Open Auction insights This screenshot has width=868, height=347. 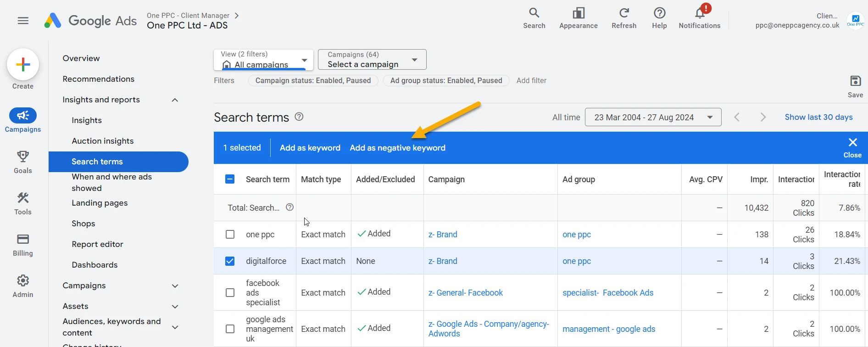pos(103,141)
